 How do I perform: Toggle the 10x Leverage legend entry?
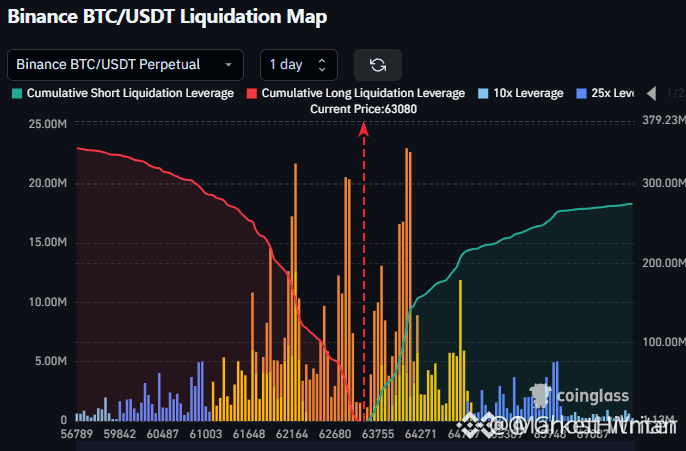point(521,93)
